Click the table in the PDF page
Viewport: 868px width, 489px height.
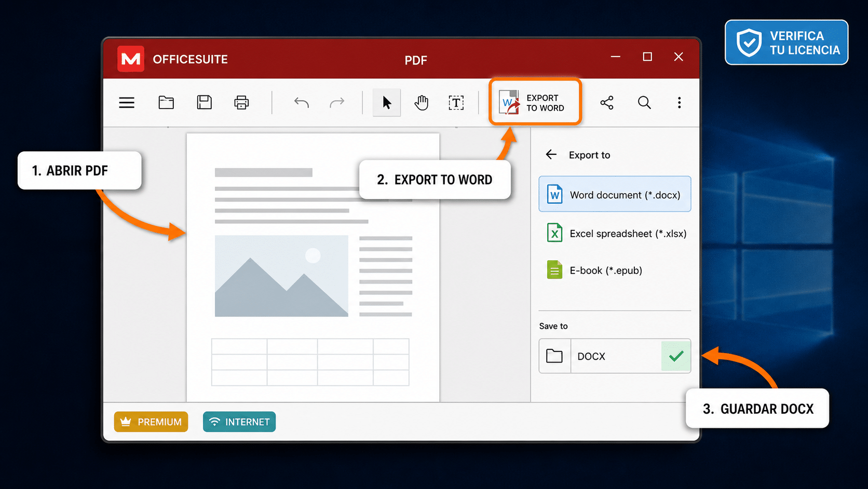(x=310, y=362)
